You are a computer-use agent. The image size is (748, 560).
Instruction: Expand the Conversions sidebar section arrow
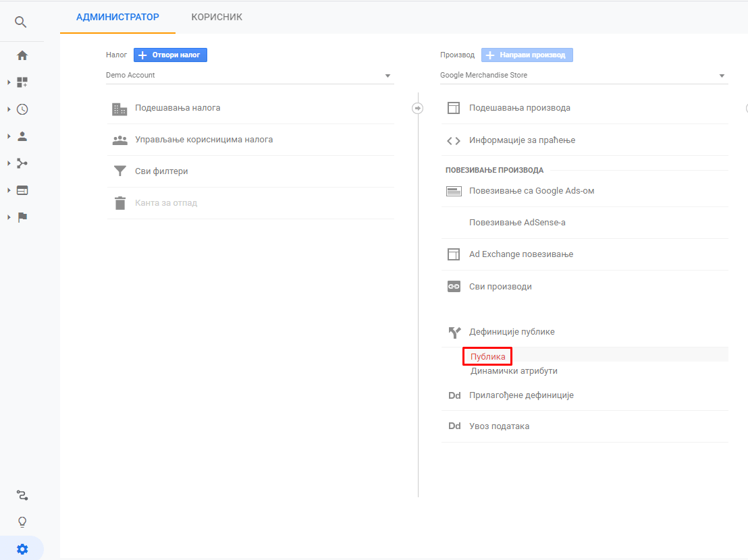pos(9,217)
